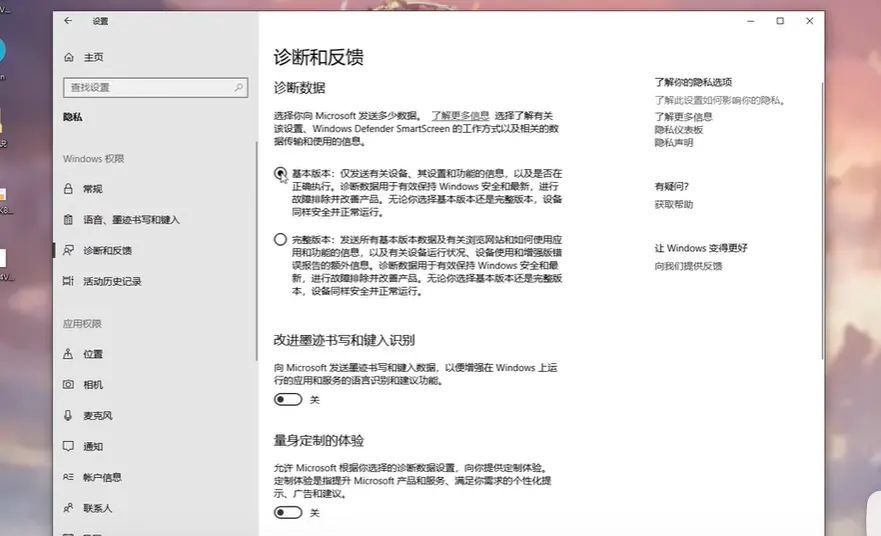Image resolution: width=881 pixels, height=536 pixels.
Task: Click the 让 Windows 变得更好 heading
Action: [x=701, y=248]
